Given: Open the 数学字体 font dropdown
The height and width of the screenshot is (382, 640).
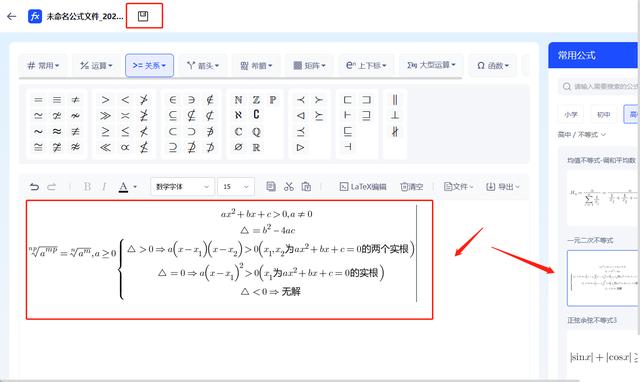Looking at the screenshot, I should point(182,187).
